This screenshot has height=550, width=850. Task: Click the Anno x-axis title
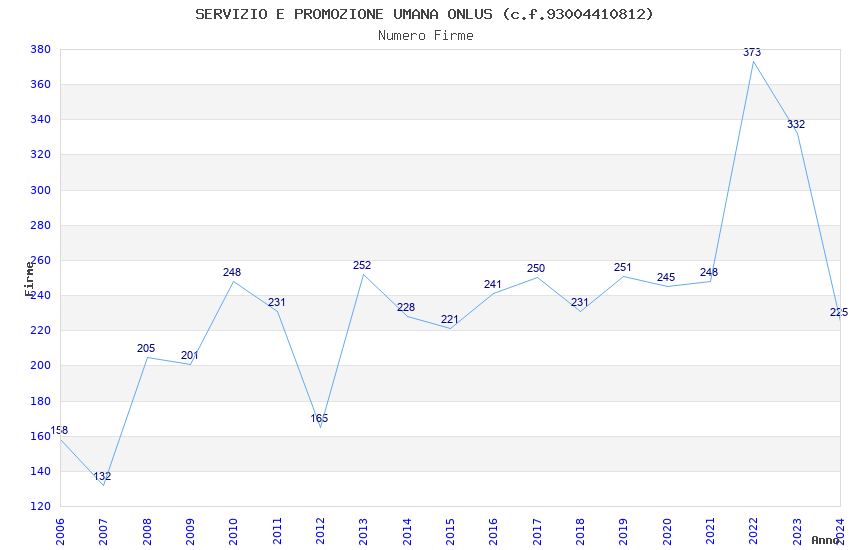coord(825,540)
